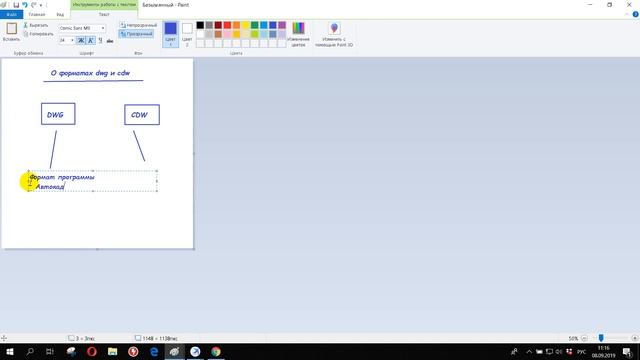Viewport: 640px width, 360px height.
Task: Pick the brown color swatch
Action: (x=218, y=34)
